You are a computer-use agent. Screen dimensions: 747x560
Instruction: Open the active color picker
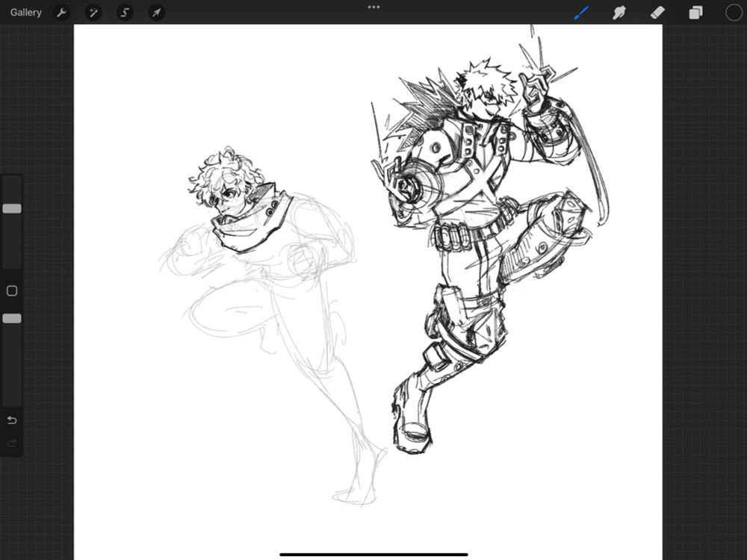734,13
